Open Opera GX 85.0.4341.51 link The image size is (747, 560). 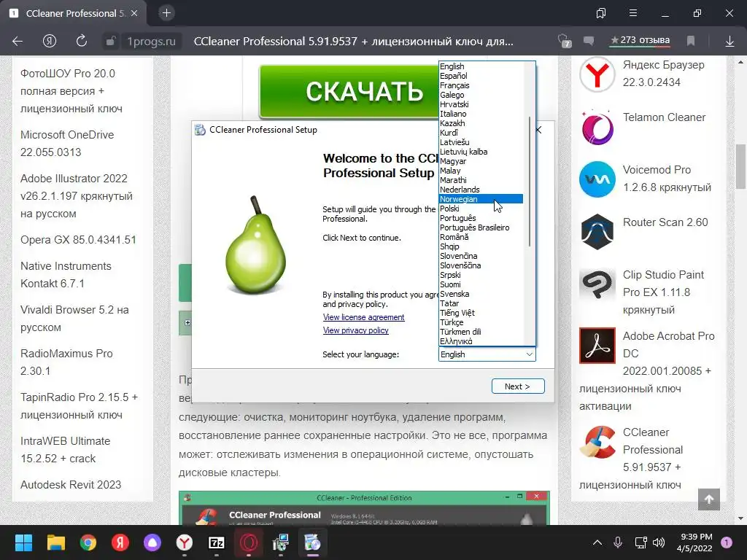[78, 239]
